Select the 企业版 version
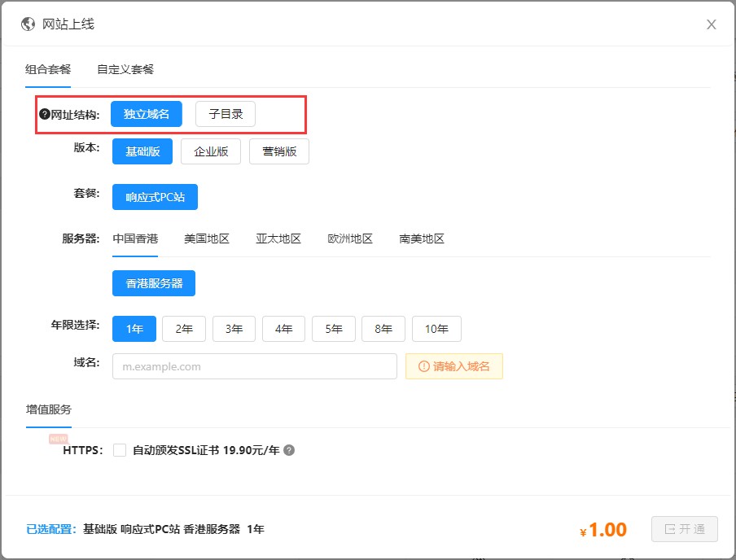The width and height of the screenshot is (736, 560). (x=211, y=151)
